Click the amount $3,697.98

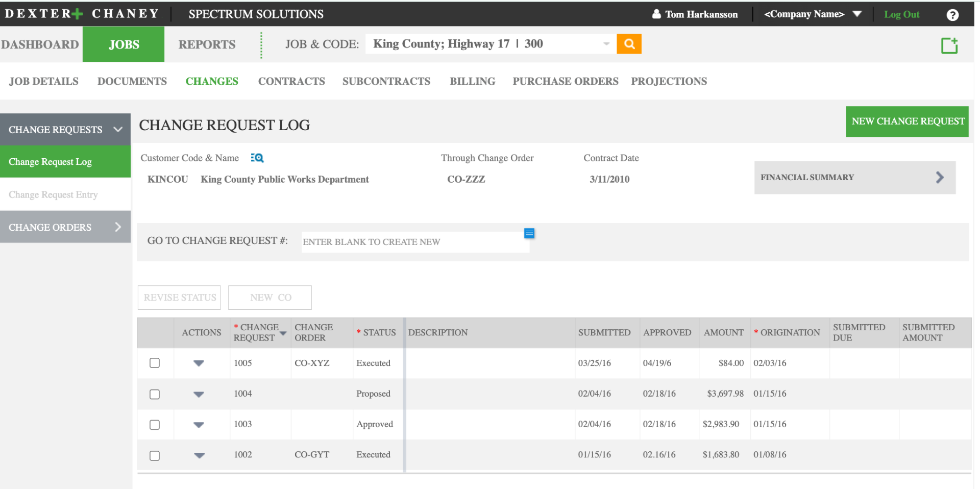(x=725, y=394)
